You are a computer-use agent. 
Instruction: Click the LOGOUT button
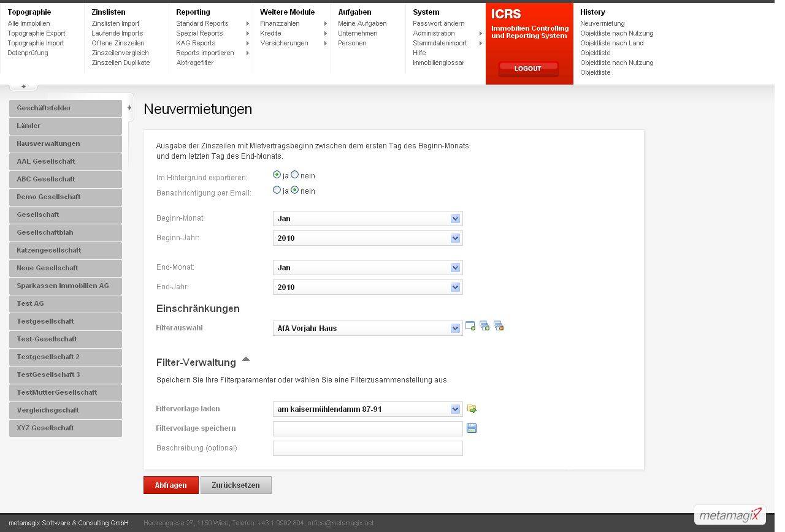pyautogui.click(x=528, y=69)
